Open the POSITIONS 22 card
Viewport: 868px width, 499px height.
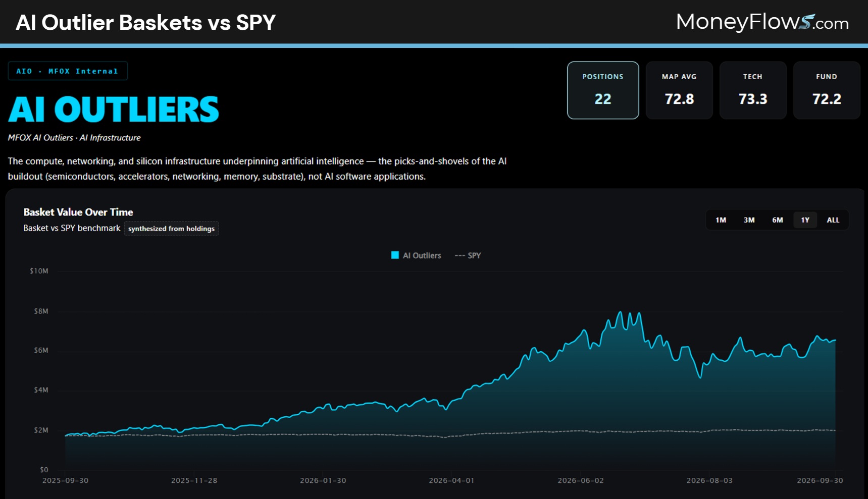click(603, 90)
